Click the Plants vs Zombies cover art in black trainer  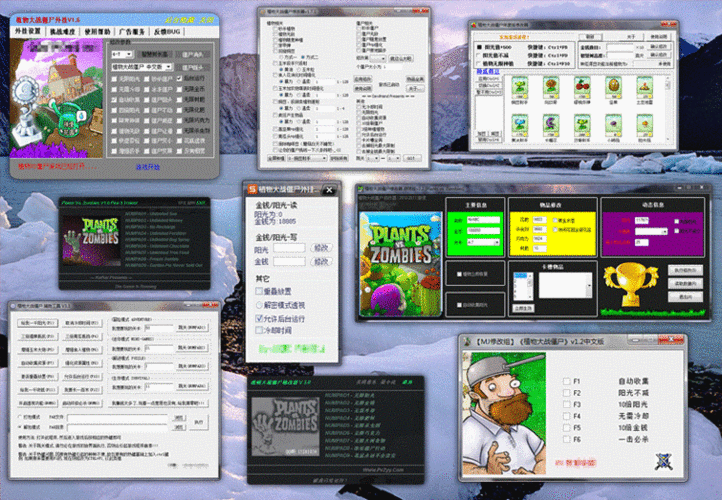[400, 264]
